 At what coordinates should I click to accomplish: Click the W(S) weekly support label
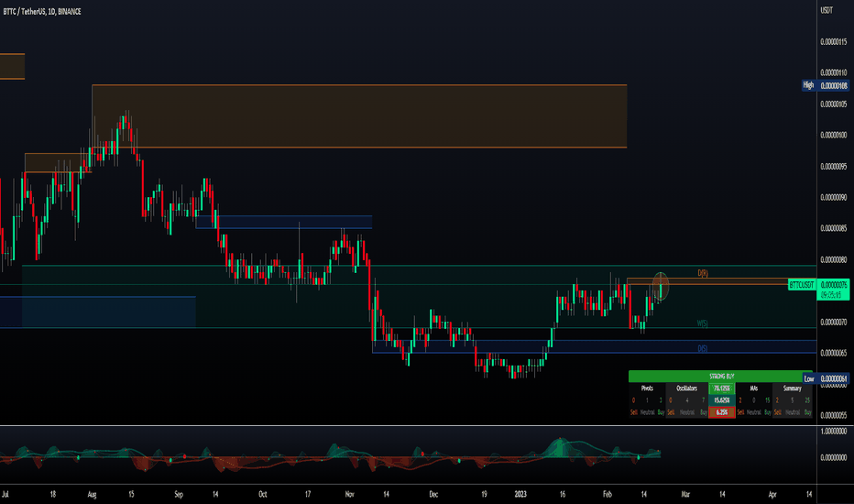pyautogui.click(x=703, y=323)
